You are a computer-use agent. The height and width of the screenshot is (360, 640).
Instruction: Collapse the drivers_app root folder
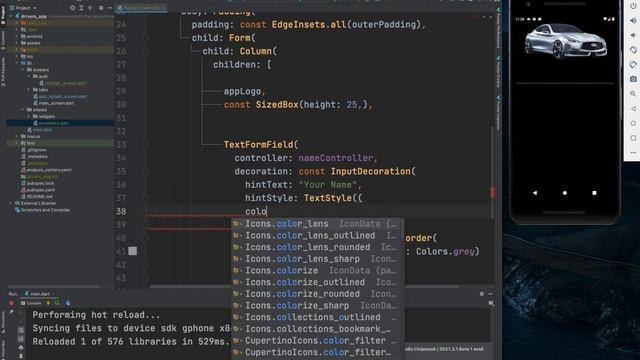(x=11, y=16)
